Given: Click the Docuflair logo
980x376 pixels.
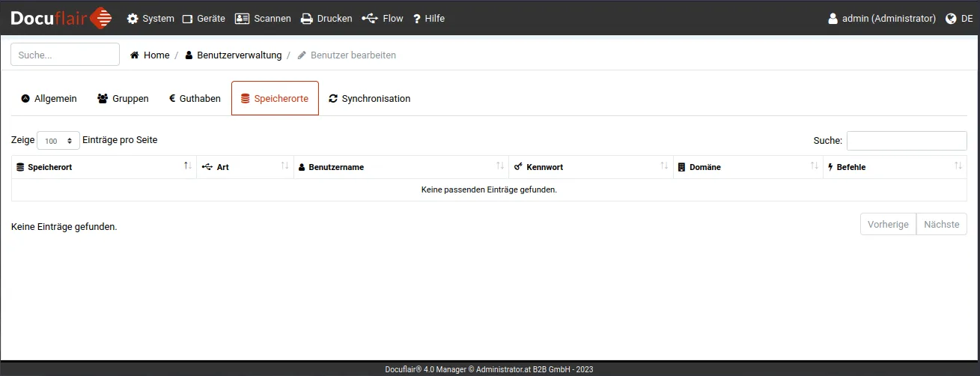Looking at the screenshot, I should point(61,18).
